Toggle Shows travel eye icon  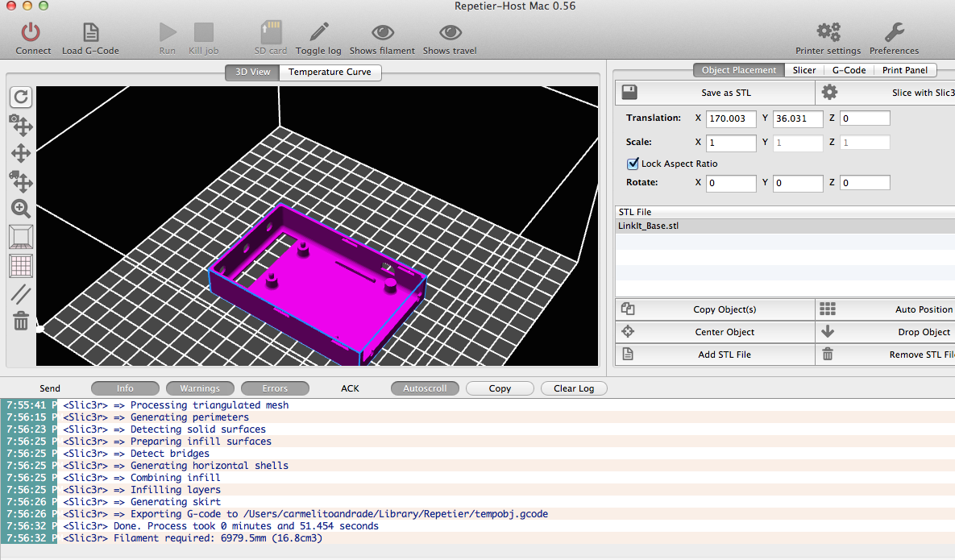[450, 32]
